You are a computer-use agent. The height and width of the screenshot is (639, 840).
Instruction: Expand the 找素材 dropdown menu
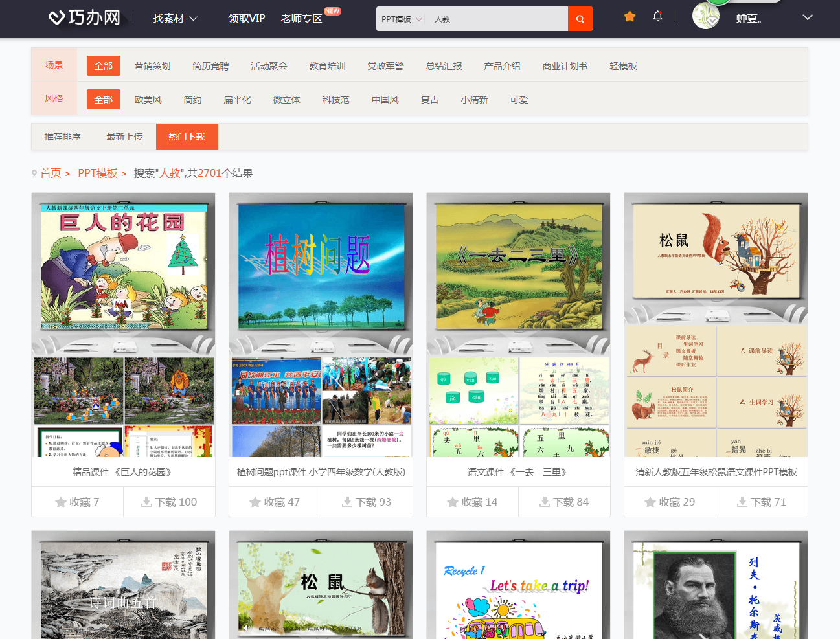pyautogui.click(x=175, y=19)
